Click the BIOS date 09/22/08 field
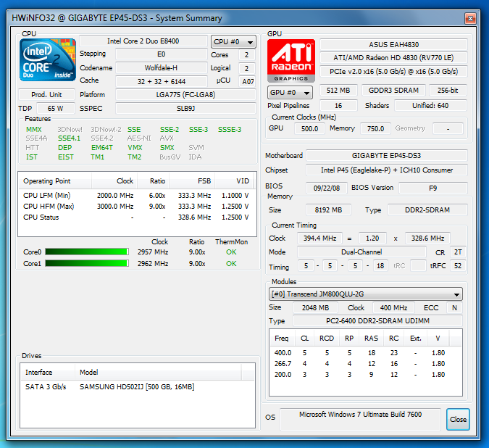The image size is (489, 448). pyautogui.click(x=327, y=188)
